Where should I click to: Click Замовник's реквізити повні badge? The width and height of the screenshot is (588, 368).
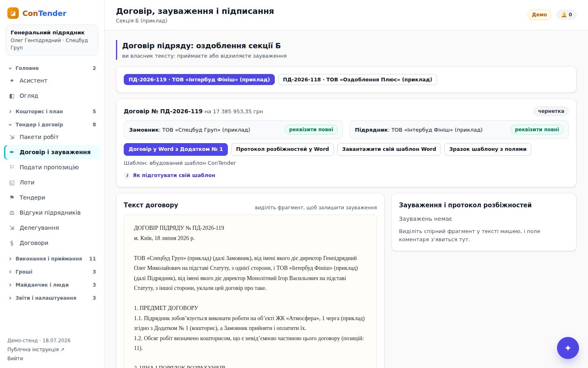click(311, 130)
